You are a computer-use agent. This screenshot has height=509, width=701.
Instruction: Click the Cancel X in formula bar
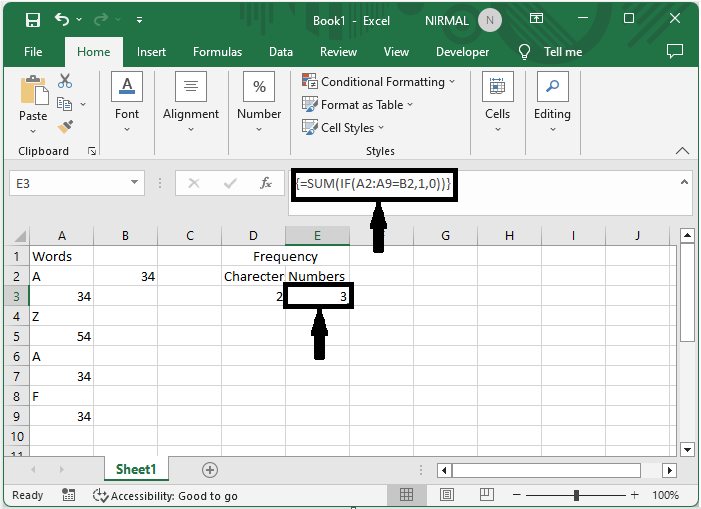point(194,183)
